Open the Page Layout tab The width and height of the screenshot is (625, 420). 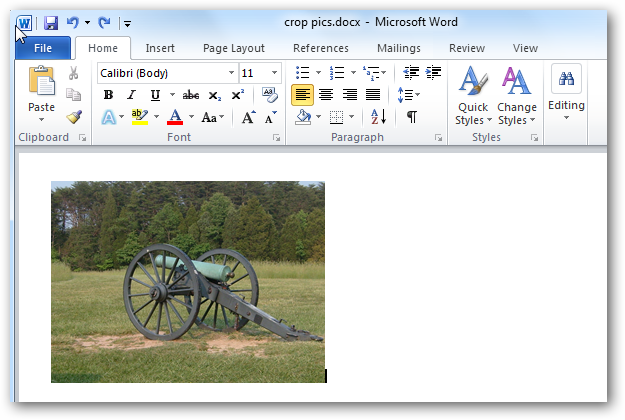click(x=234, y=48)
